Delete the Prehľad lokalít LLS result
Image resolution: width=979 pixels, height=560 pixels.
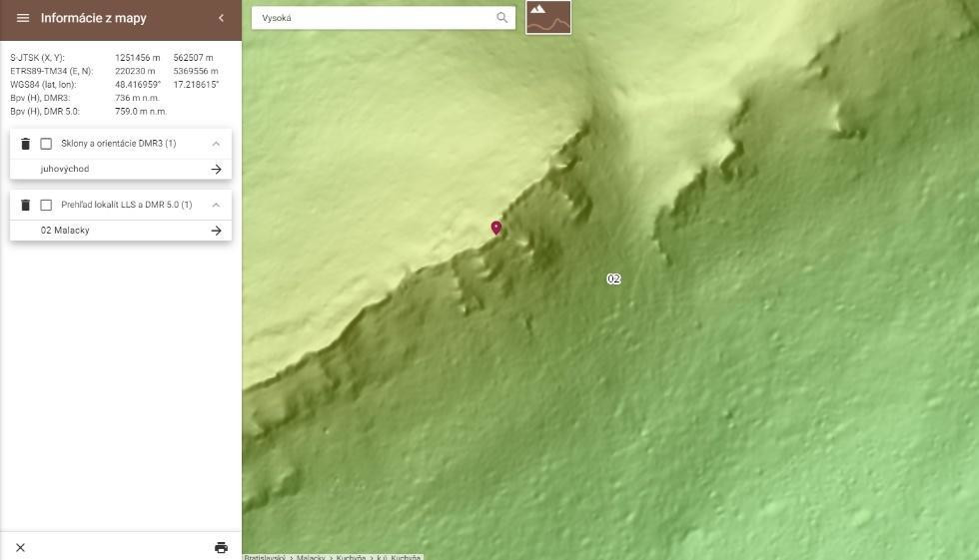pos(26,205)
